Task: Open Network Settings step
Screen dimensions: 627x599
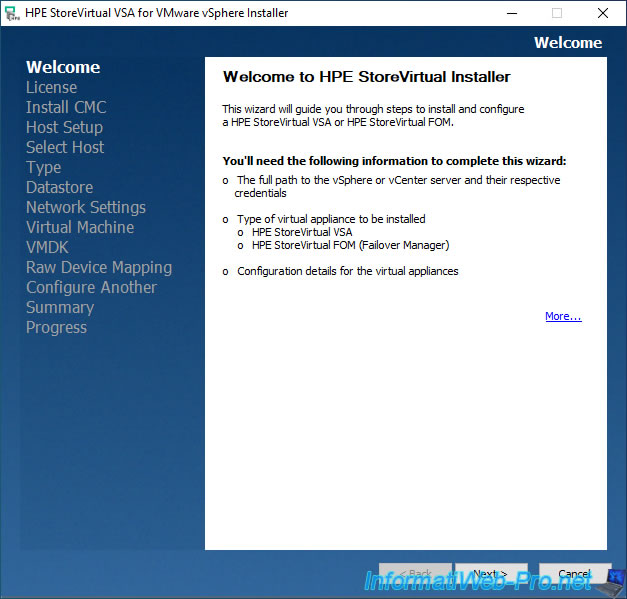Action: tap(86, 207)
